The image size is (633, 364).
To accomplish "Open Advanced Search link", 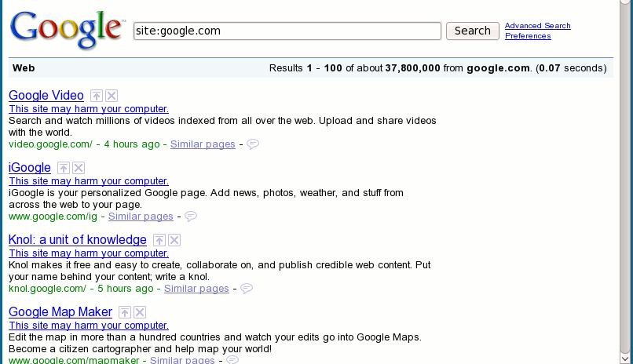I will pyautogui.click(x=538, y=26).
